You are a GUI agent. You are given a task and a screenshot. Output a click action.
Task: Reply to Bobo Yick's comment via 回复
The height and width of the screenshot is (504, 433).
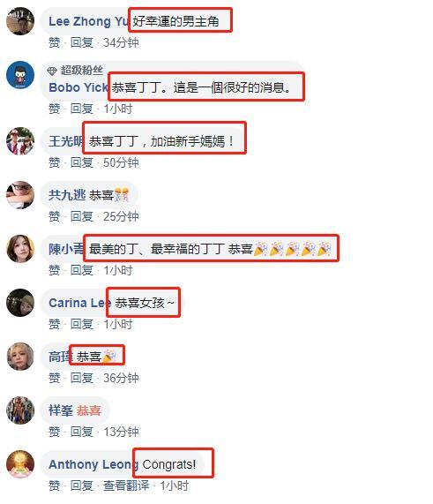point(82,109)
